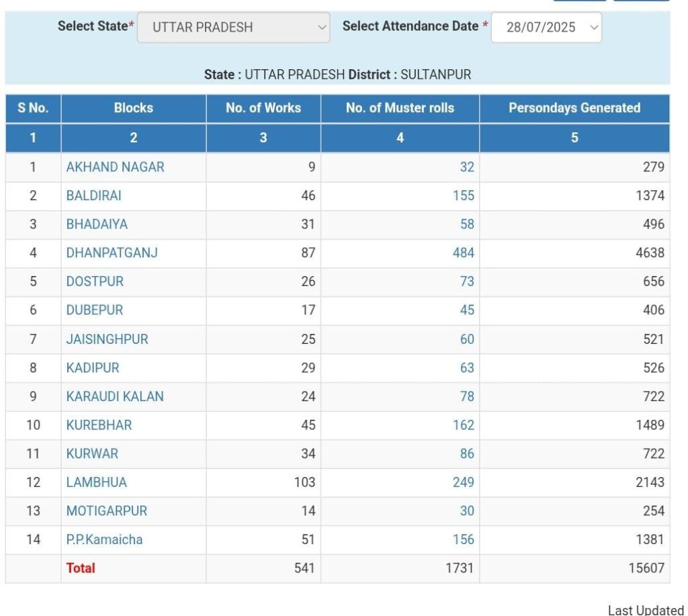Click the No. of Works column header
This screenshot has height=616, width=688.
click(263, 108)
